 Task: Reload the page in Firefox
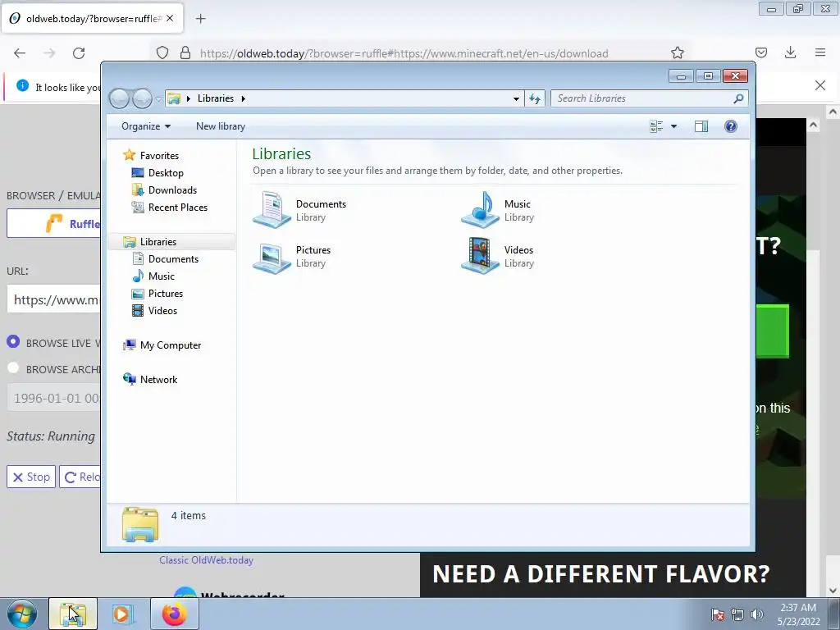pos(79,53)
